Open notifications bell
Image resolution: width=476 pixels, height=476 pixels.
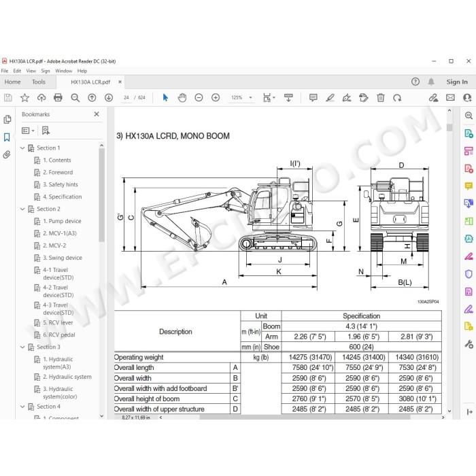pyautogui.click(x=431, y=82)
